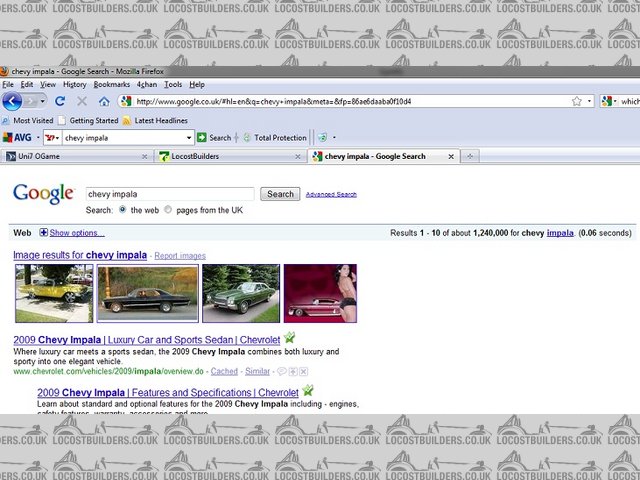Open the Advanced Search link

(x=331, y=194)
